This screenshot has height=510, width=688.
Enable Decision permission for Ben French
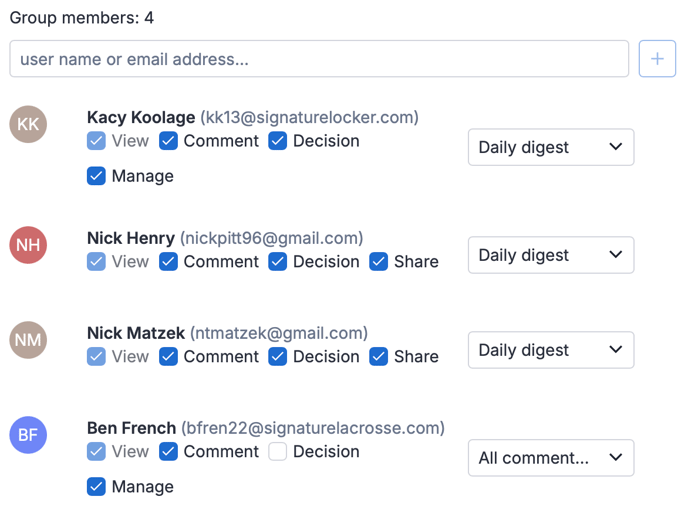(278, 452)
